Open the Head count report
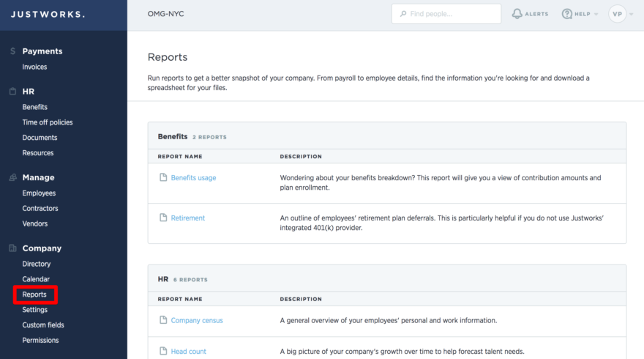The width and height of the screenshot is (644, 359). tap(189, 351)
